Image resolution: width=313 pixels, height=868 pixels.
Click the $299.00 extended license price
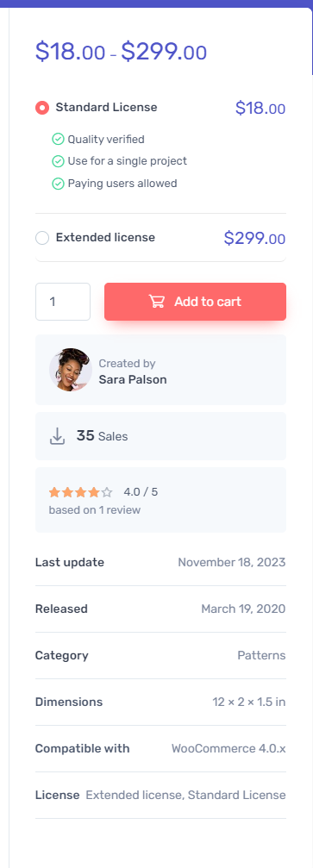pyautogui.click(x=255, y=238)
